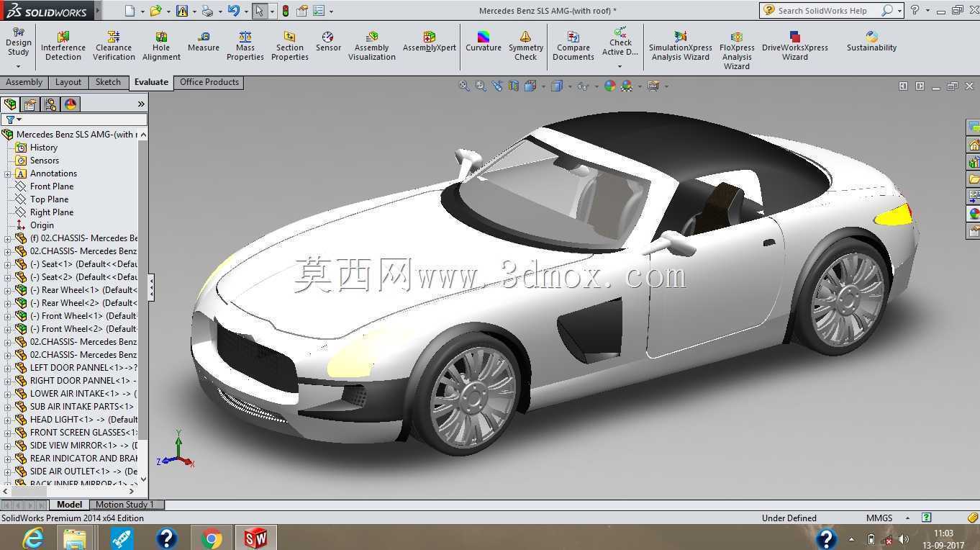Image resolution: width=980 pixels, height=550 pixels.
Task: Open DisplayManager tab in left panel
Action: 71,104
